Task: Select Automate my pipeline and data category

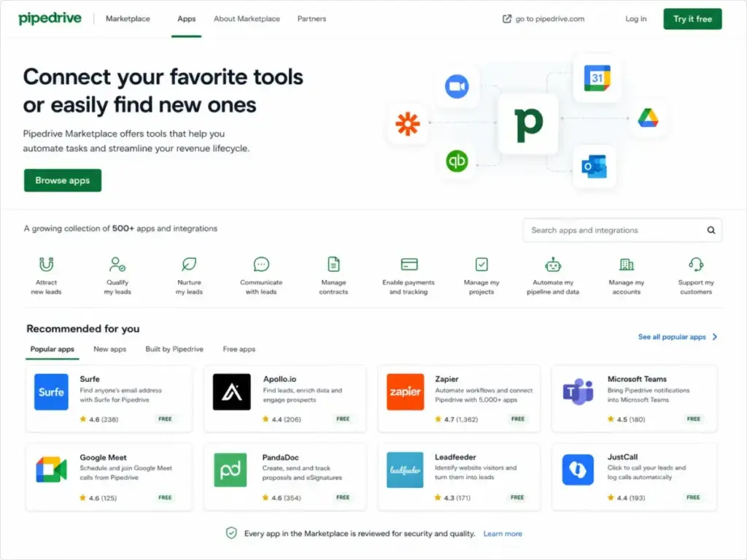Action: [x=553, y=276]
